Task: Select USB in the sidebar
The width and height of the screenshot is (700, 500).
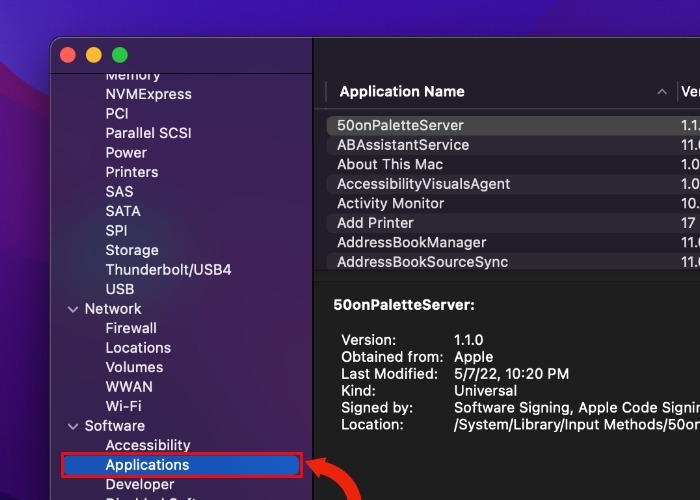Action: click(120, 289)
